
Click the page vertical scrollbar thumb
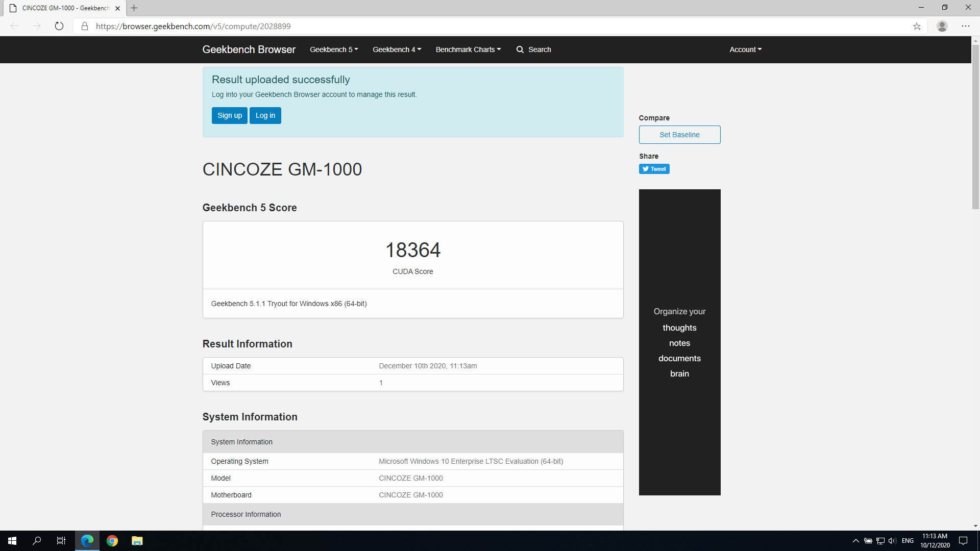click(975, 127)
